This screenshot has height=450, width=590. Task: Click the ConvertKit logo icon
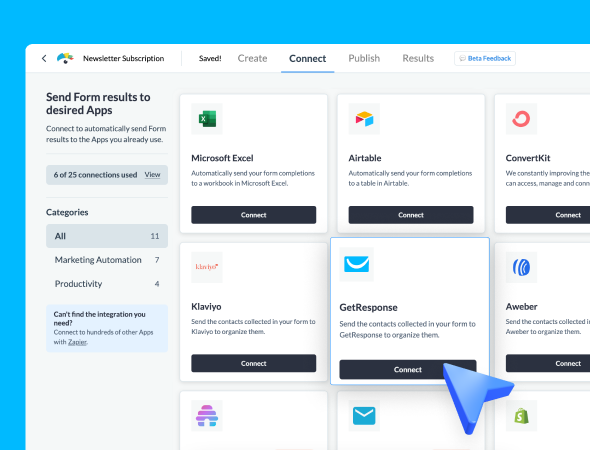click(x=522, y=119)
